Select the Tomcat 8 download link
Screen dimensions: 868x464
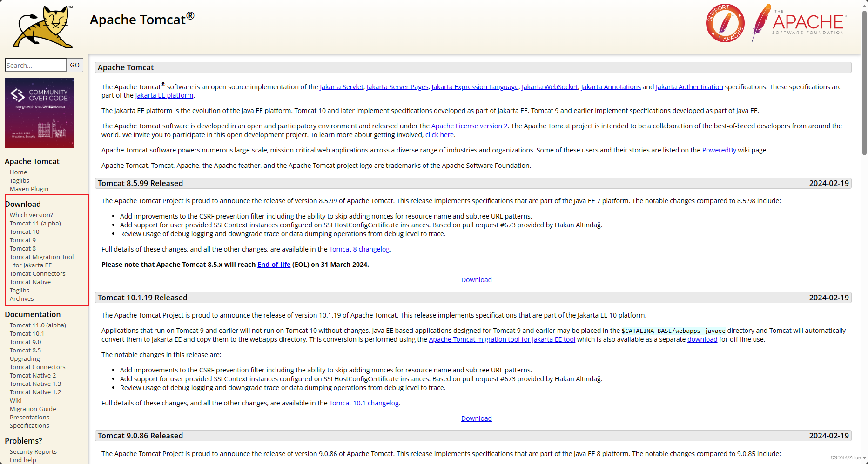[23, 249]
